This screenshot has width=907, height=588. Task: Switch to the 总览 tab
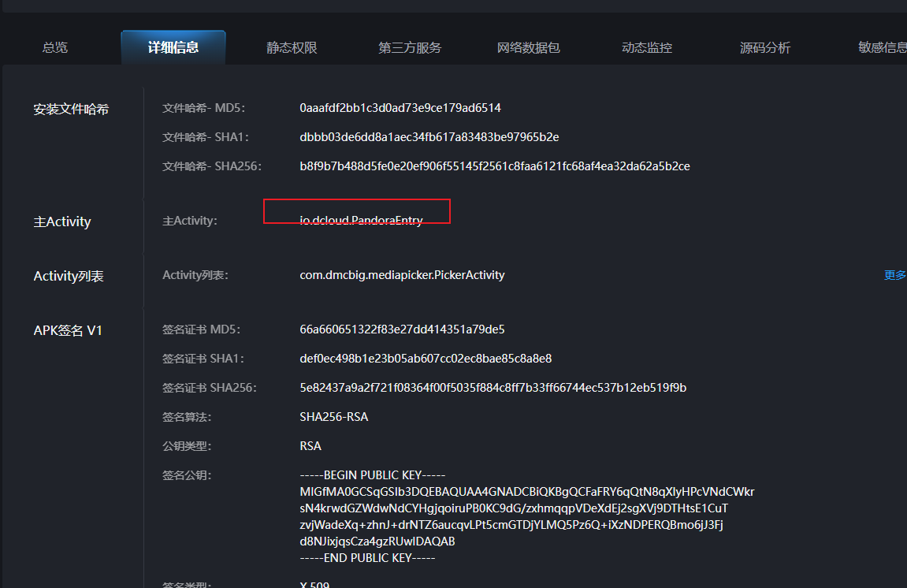pyautogui.click(x=55, y=48)
